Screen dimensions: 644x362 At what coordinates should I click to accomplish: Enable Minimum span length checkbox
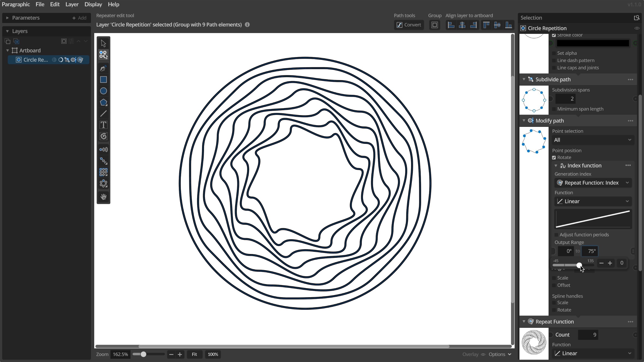[x=554, y=109]
